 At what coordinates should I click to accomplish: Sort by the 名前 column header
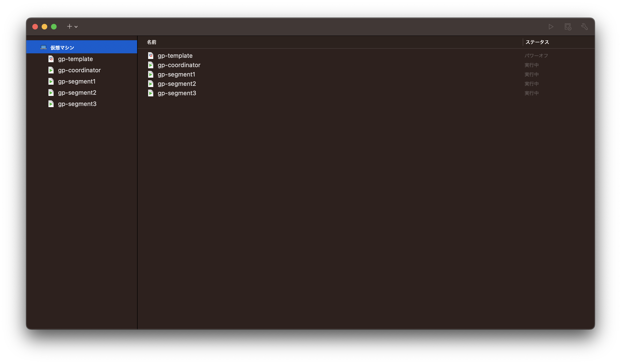click(152, 42)
